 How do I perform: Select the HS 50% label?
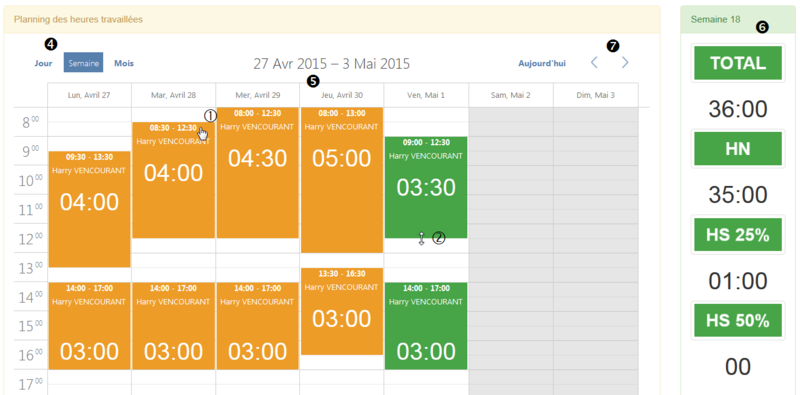(738, 320)
